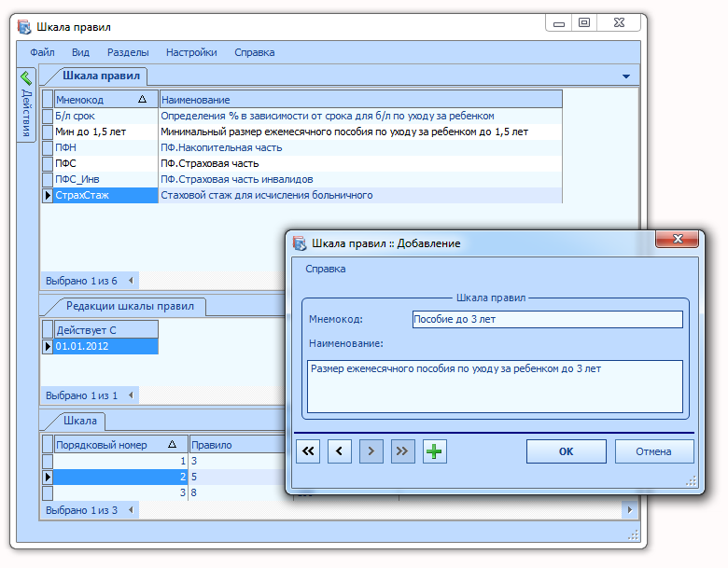Select Шкала правил tab
Viewport: 728px width, 568px height.
101,76
